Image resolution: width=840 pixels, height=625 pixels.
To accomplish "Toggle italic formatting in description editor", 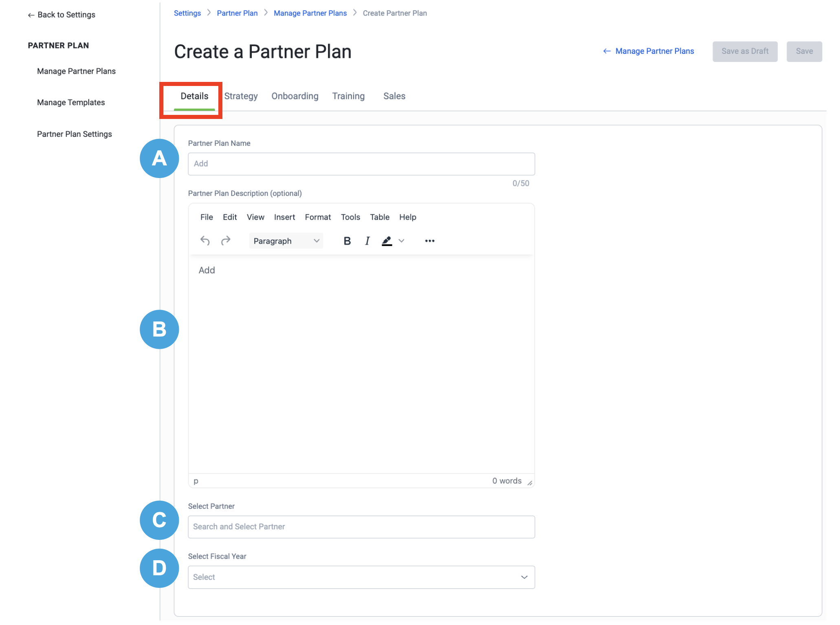I will coord(367,241).
